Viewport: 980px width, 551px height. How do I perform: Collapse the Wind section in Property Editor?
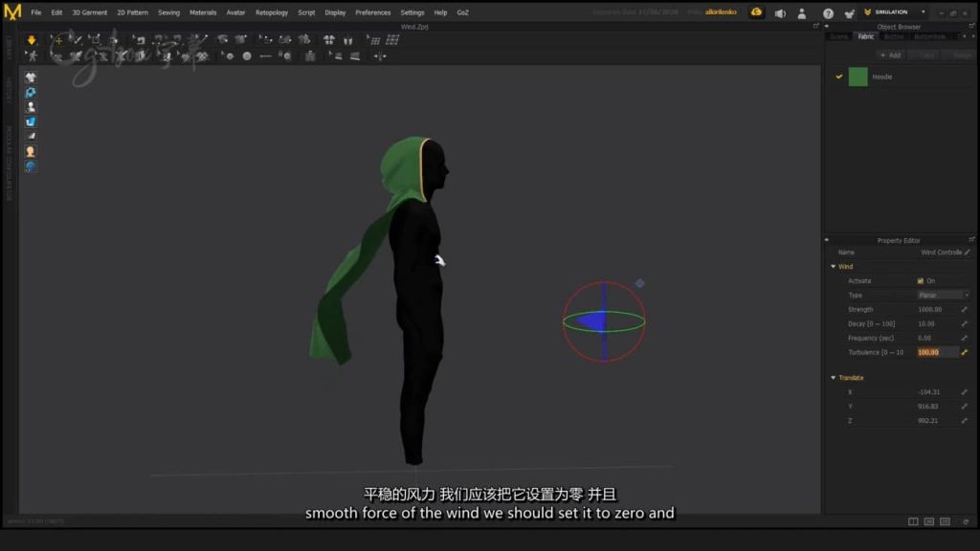(833, 266)
